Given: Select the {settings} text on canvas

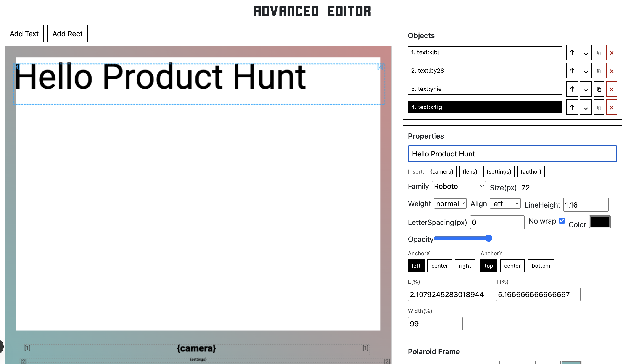Looking at the screenshot, I should pyautogui.click(x=198, y=359).
